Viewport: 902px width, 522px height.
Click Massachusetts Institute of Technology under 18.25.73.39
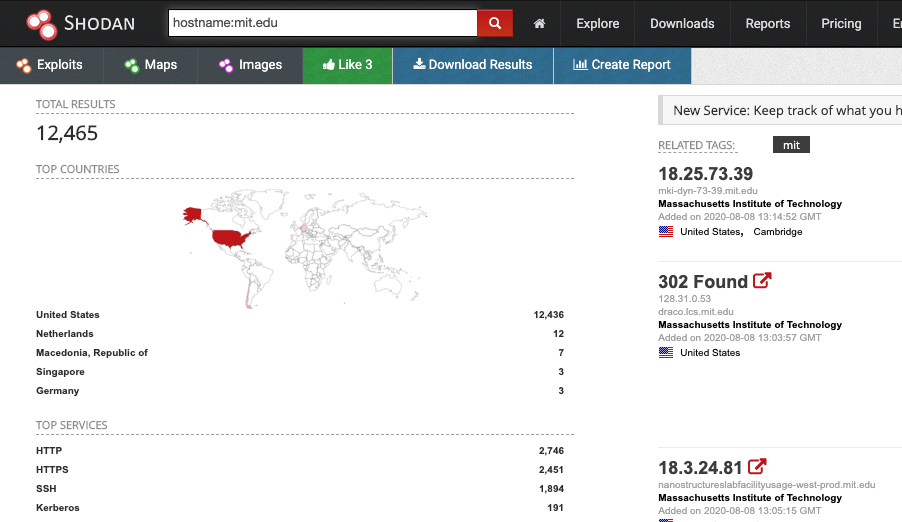750,204
